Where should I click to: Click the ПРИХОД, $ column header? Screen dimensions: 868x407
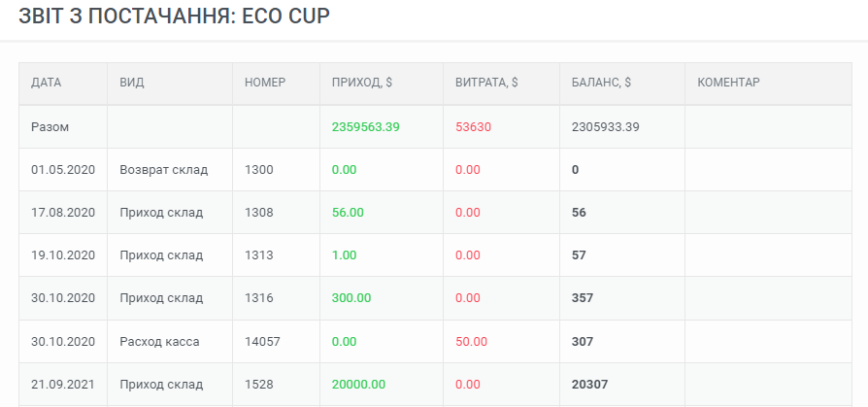362,83
